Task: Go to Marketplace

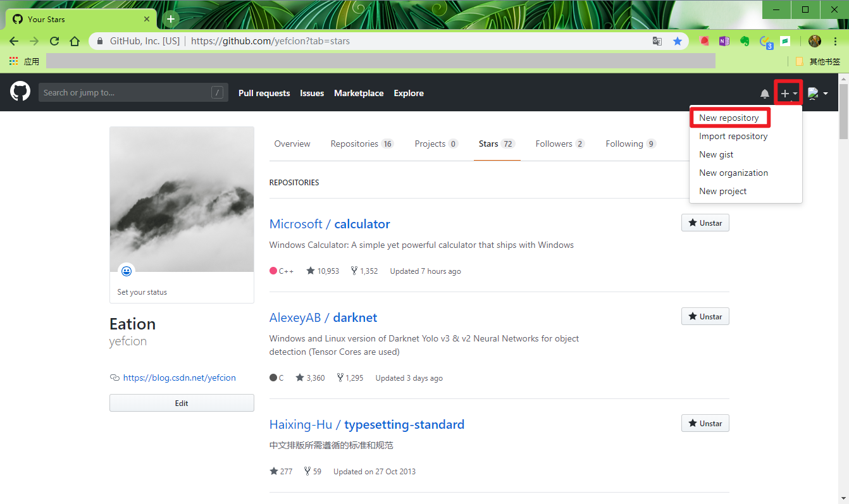Action: 359,93
